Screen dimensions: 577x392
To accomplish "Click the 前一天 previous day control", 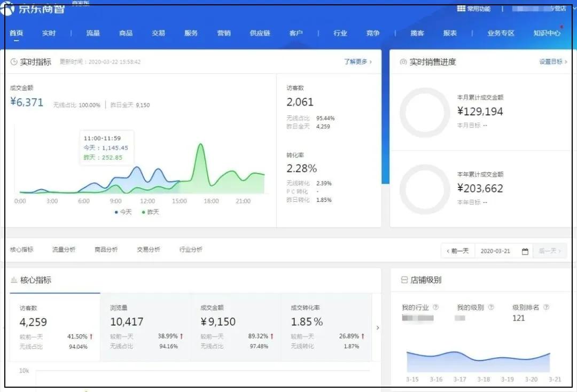I will coord(457,250).
